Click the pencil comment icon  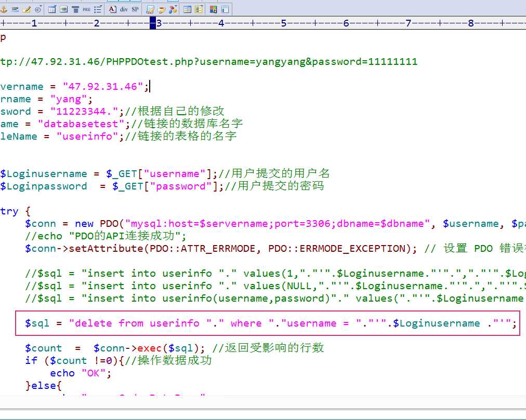point(27,9)
